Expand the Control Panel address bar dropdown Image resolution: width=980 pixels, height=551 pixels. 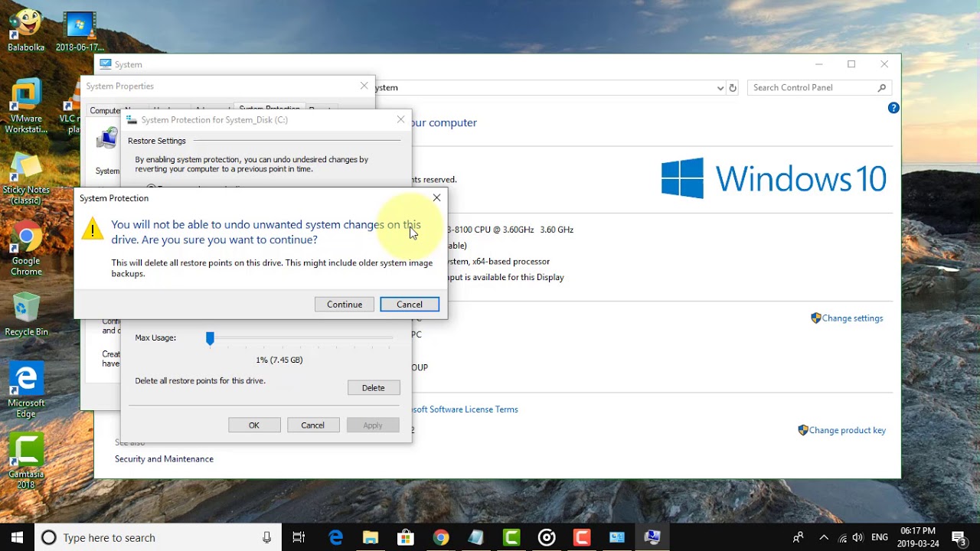[x=720, y=88]
